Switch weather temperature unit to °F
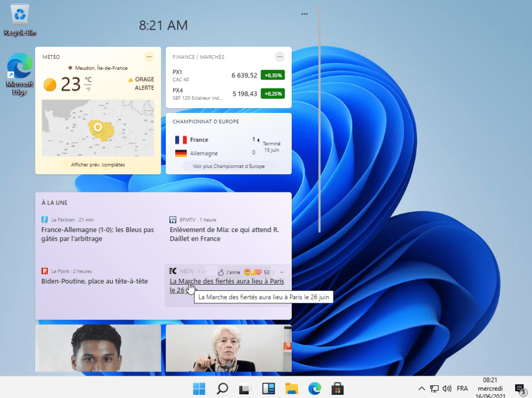Image resolution: width=532 pixels, height=398 pixels. tap(88, 89)
